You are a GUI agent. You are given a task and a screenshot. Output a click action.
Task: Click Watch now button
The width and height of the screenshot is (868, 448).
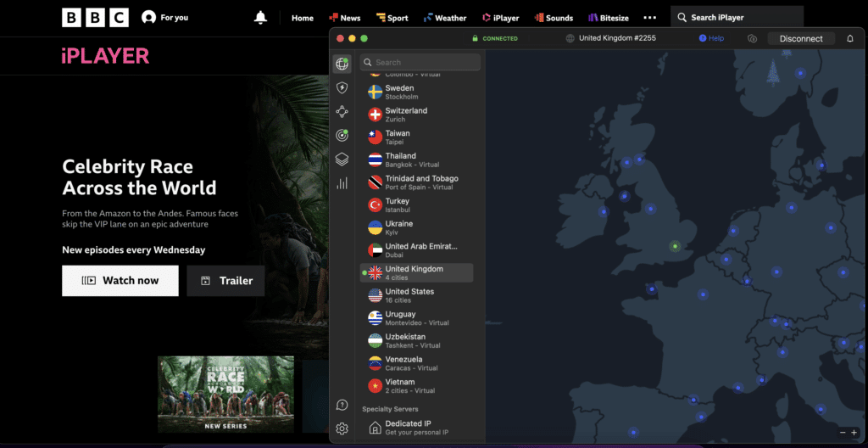coord(120,281)
